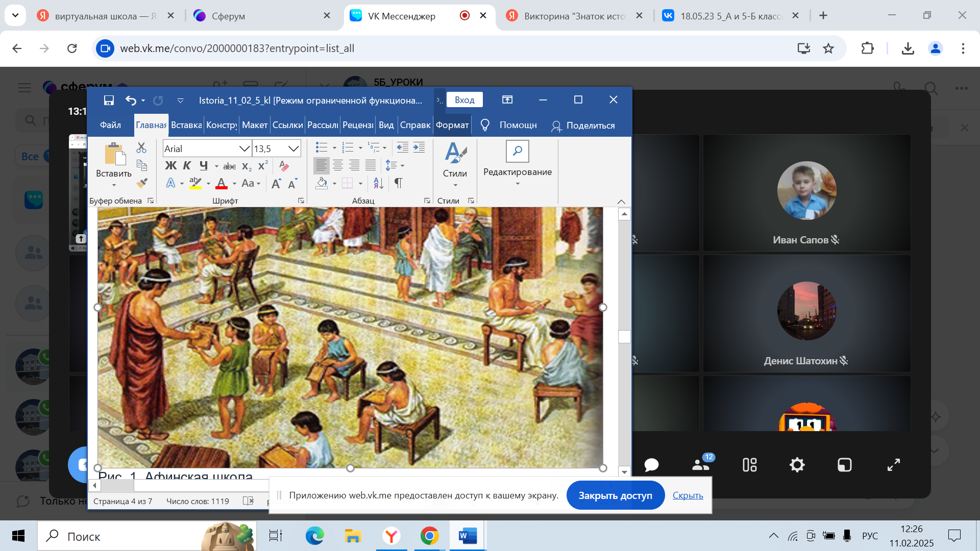980x551 pixels.
Task: Click the Поделиться share button
Action: click(x=583, y=126)
